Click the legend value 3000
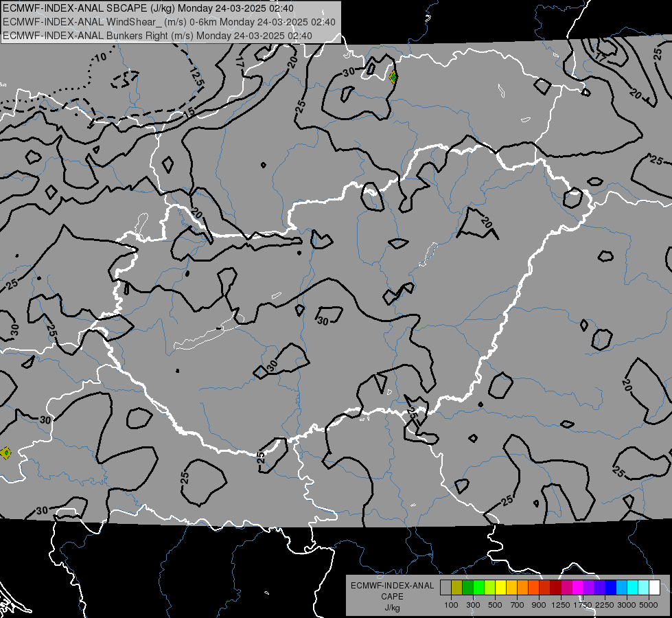672x618 pixels. [x=627, y=605]
